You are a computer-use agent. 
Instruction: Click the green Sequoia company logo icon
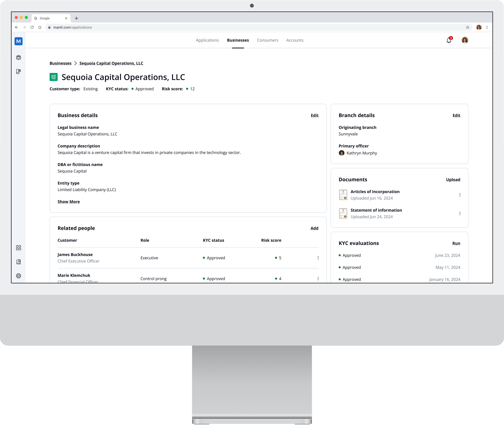click(x=53, y=77)
